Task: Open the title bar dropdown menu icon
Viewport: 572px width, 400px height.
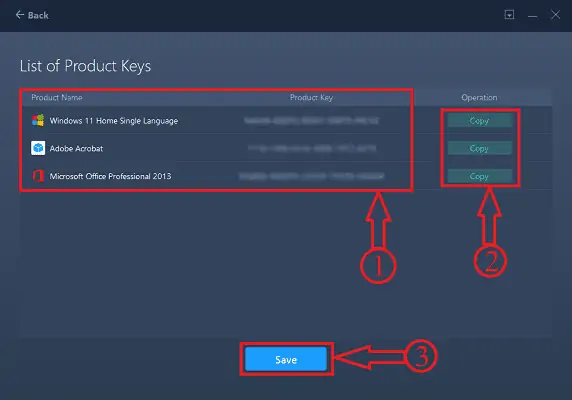Action: click(509, 15)
